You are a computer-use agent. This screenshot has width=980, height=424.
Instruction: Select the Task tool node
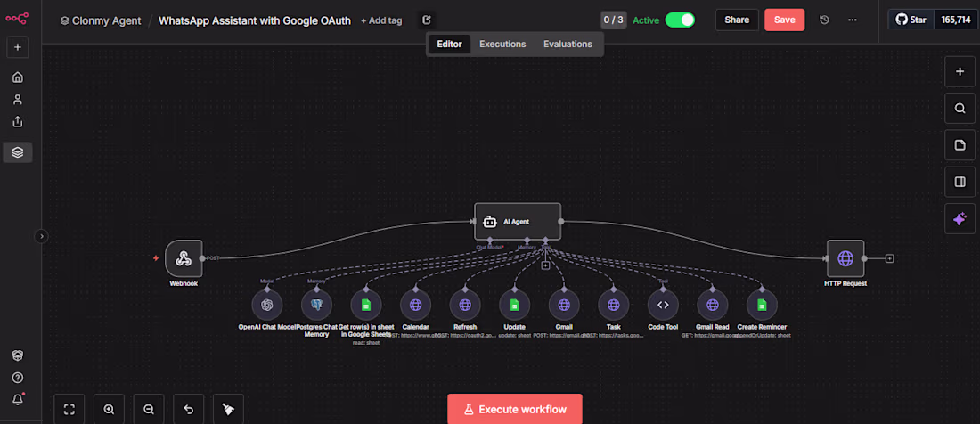pyautogui.click(x=613, y=305)
